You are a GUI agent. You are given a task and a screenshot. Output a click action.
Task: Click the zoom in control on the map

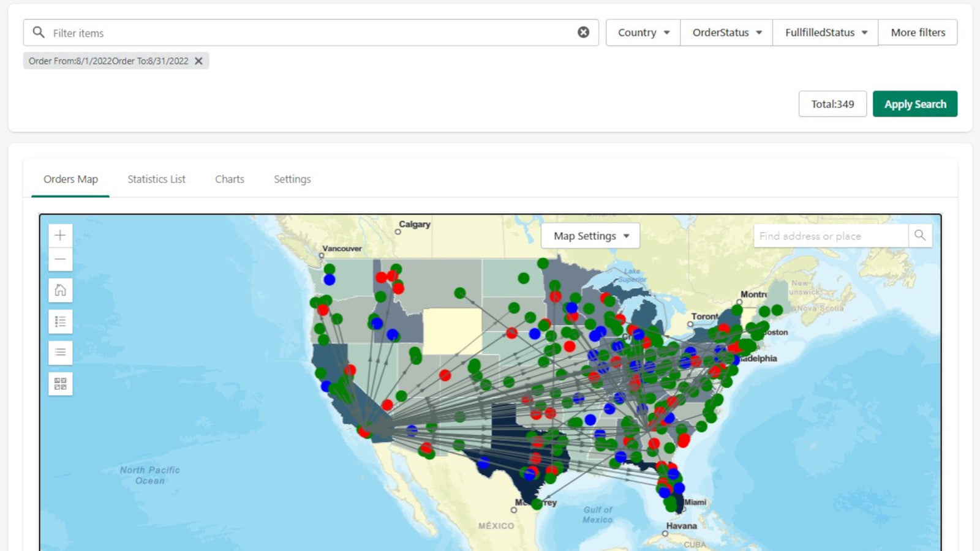[x=60, y=235]
